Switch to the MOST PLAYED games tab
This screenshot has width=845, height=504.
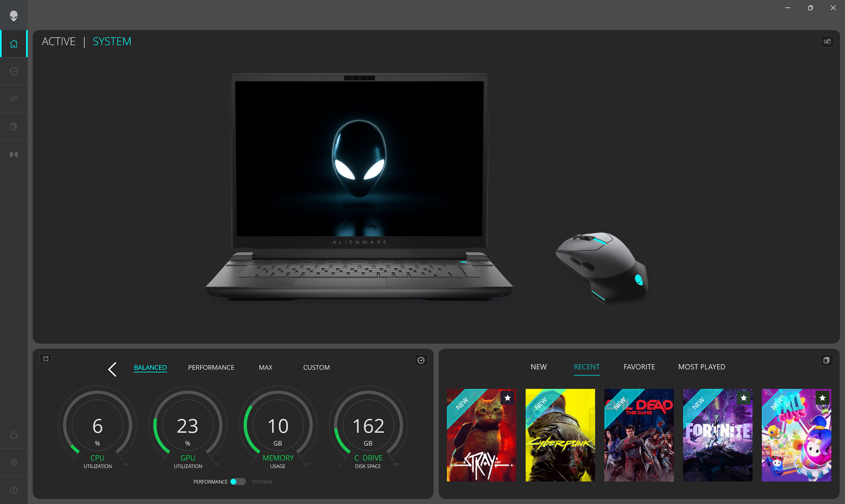[701, 367]
